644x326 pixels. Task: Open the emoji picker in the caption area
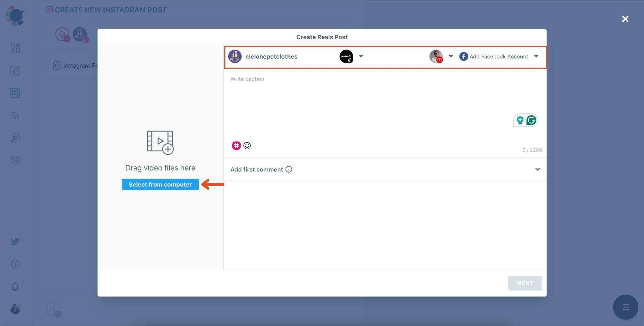(247, 145)
